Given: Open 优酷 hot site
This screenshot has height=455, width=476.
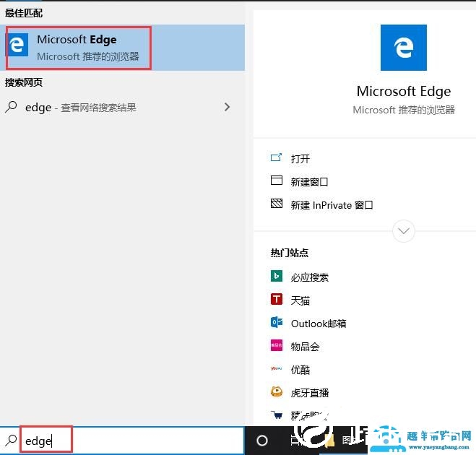Looking at the screenshot, I should pyautogui.click(x=300, y=370).
